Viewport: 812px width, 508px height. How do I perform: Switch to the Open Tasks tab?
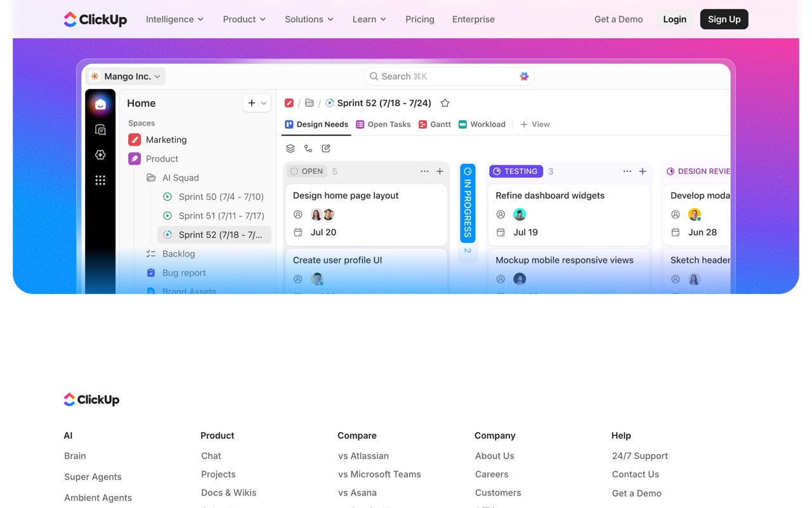(x=383, y=124)
